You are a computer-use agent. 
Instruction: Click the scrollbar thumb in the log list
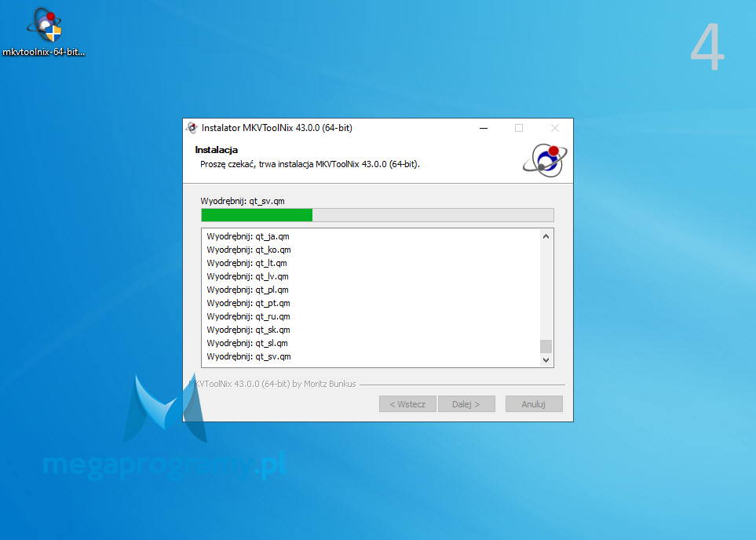pyautogui.click(x=546, y=346)
